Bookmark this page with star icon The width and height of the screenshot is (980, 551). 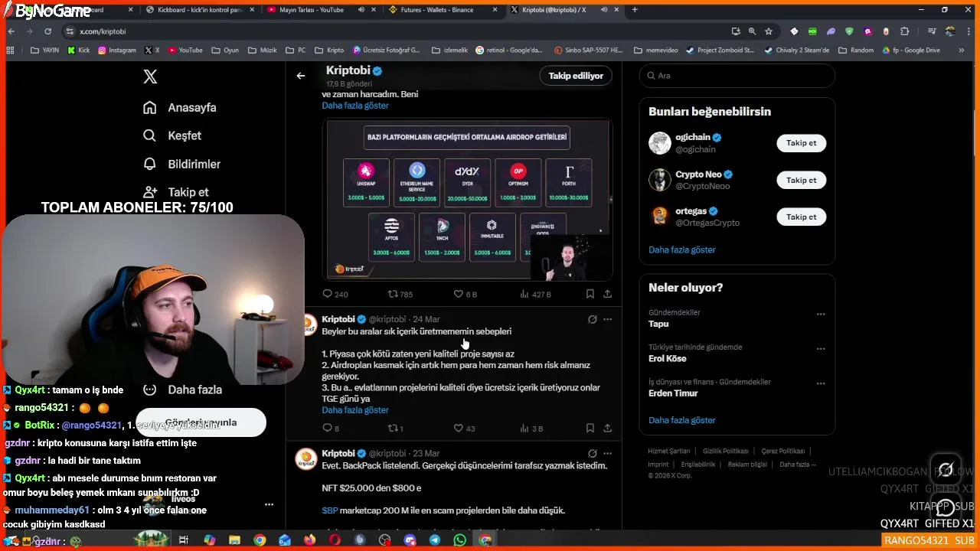point(769,31)
